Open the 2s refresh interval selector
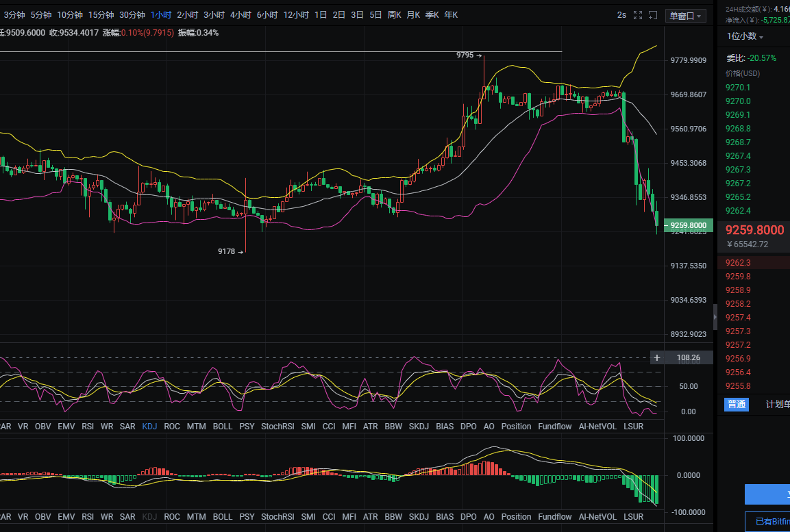 [x=621, y=15]
